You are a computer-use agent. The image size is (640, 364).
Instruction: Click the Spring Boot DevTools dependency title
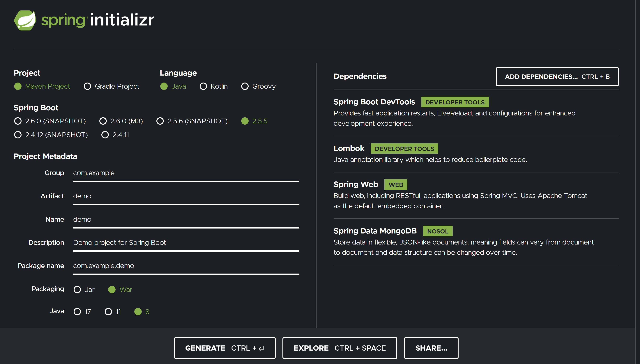click(374, 102)
